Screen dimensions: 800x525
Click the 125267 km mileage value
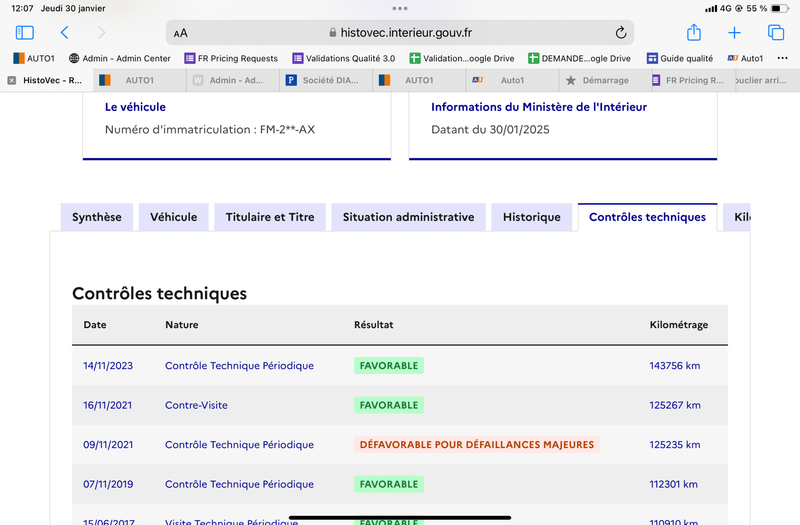click(x=674, y=405)
